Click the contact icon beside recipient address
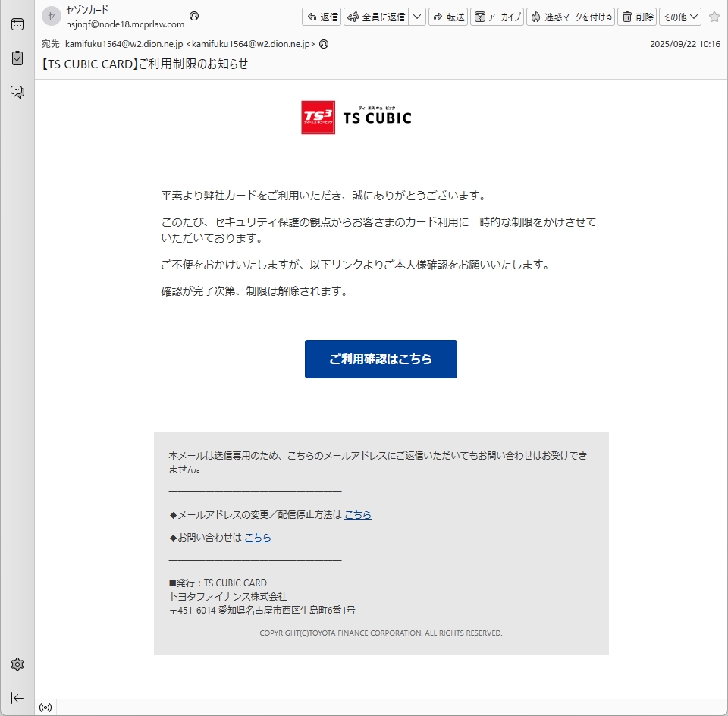This screenshot has height=716, width=728. pyautogui.click(x=324, y=44)
